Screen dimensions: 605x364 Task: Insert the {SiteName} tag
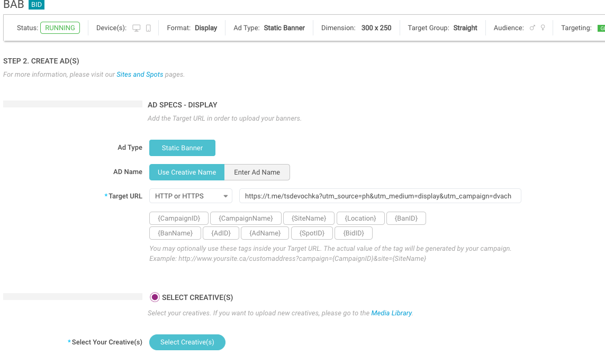[309, 219]
